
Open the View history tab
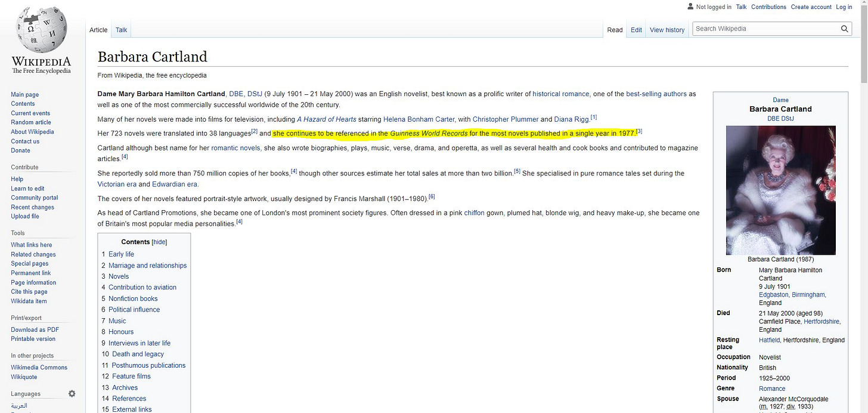667,30
